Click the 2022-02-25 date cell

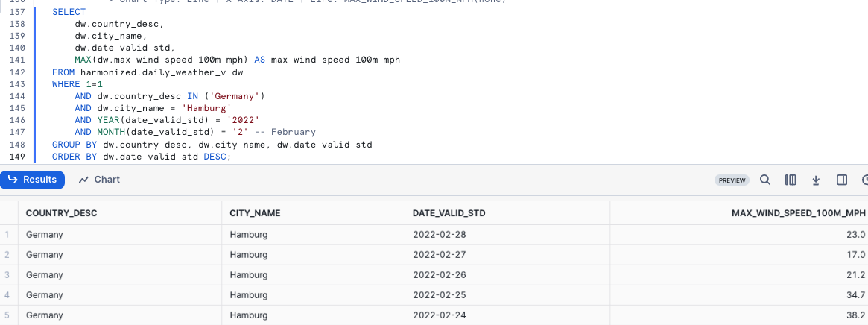click(x=438, y=295)
